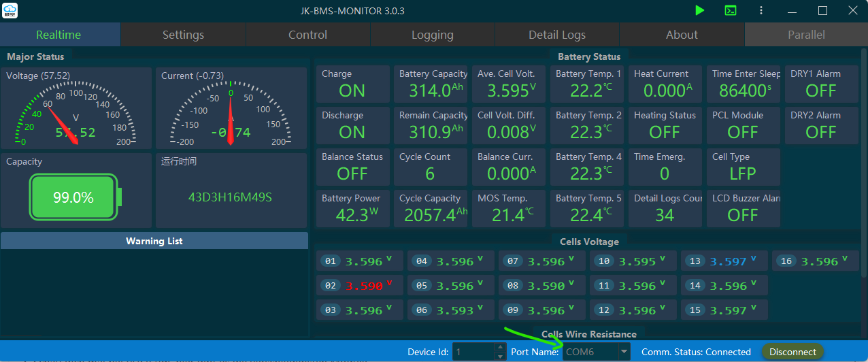The width and height of the screenshot is (868, 362).
Task: Click the Ave. Cell Volt. 3.595V tile
Action: point(510,84)
